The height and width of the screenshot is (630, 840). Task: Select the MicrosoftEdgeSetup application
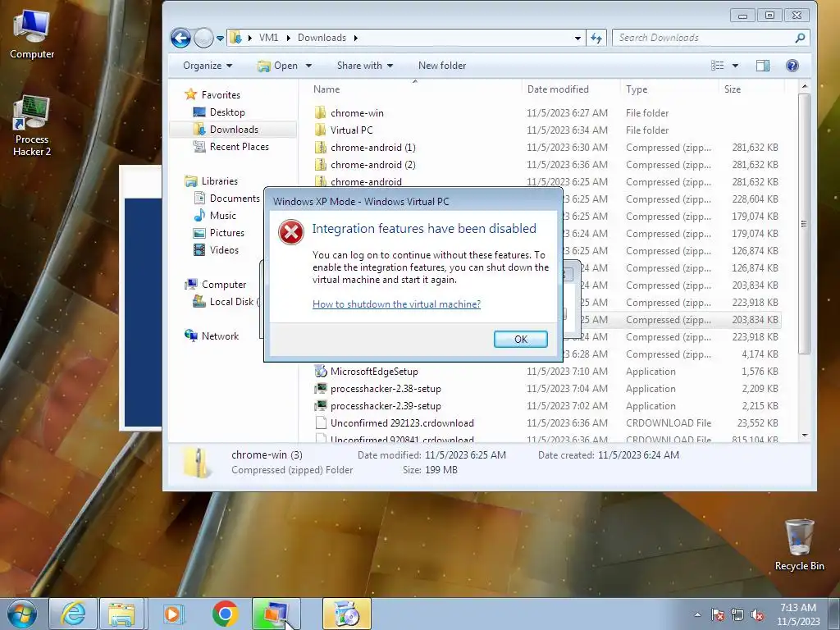pos(374,372)
